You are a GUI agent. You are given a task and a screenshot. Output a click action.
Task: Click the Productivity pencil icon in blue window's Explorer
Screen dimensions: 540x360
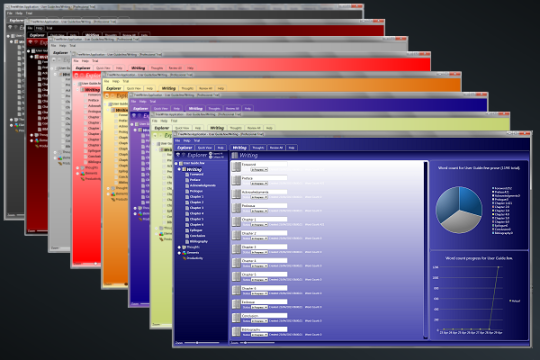click(x=184, y=258)
